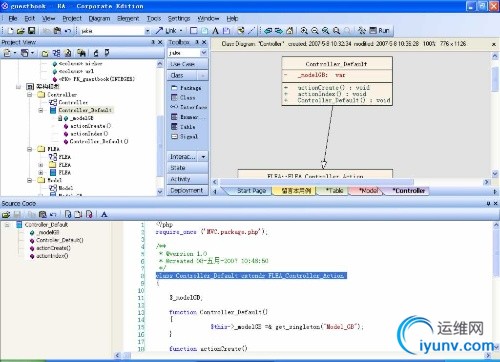Viewport: 500px width, 362px height.
Task: Pin the Toolbox panel
Action: [197, 42]
